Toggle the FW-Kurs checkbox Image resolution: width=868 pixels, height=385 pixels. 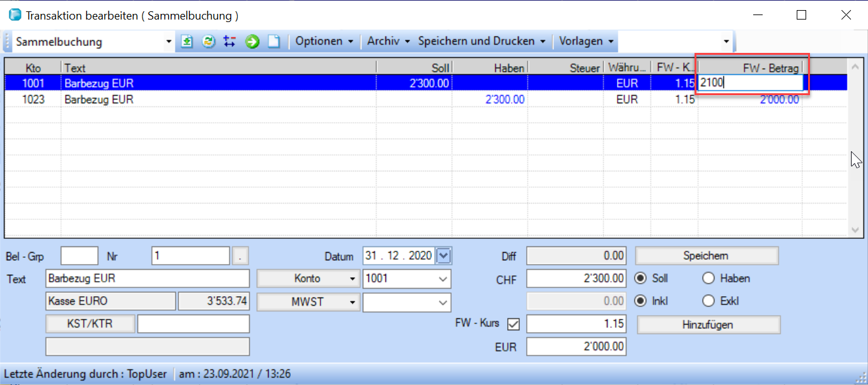click(x=513, y=324)
